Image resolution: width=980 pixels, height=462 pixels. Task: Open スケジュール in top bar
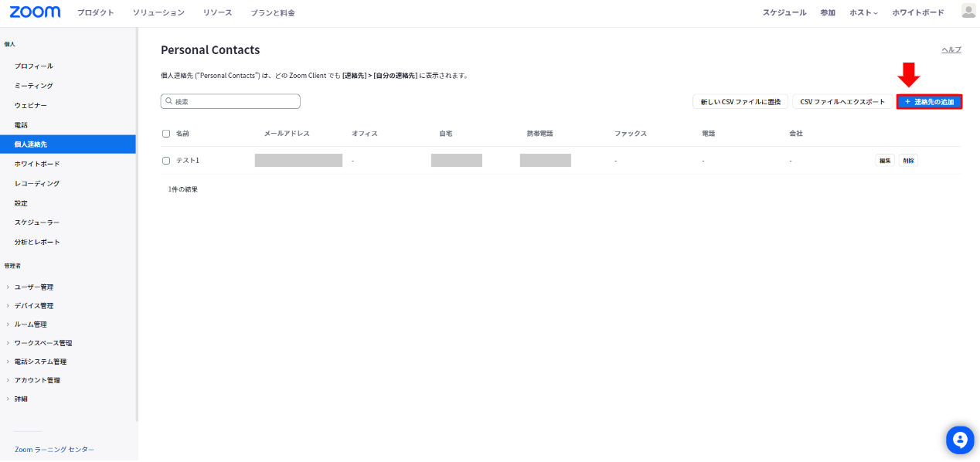coord(784,12)
